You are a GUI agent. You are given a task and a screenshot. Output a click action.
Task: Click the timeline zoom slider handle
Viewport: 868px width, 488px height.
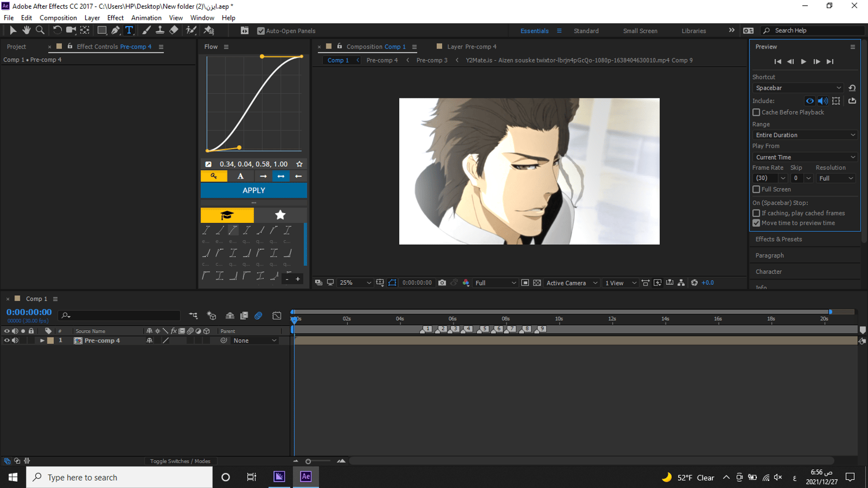pos(308,461)
